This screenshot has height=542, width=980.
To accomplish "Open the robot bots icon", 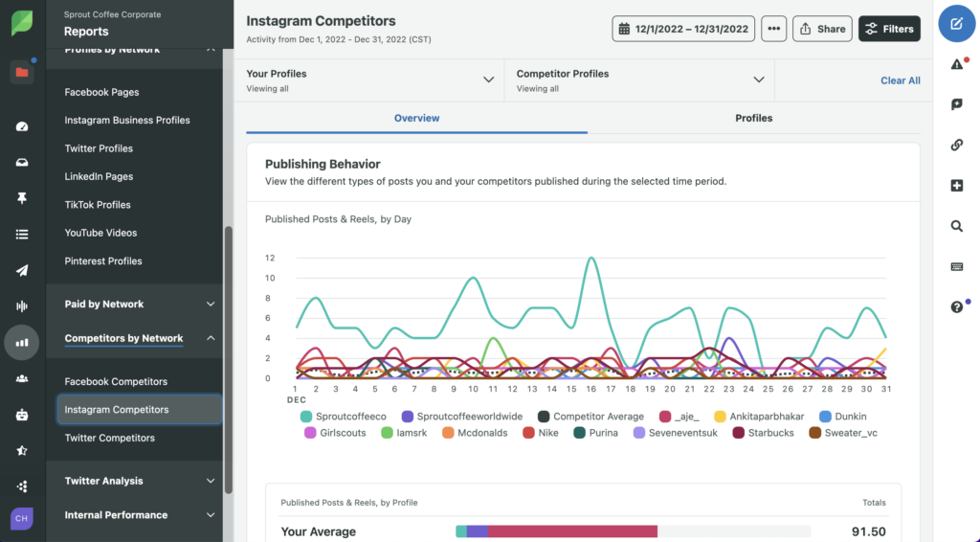I will (22, 415).
